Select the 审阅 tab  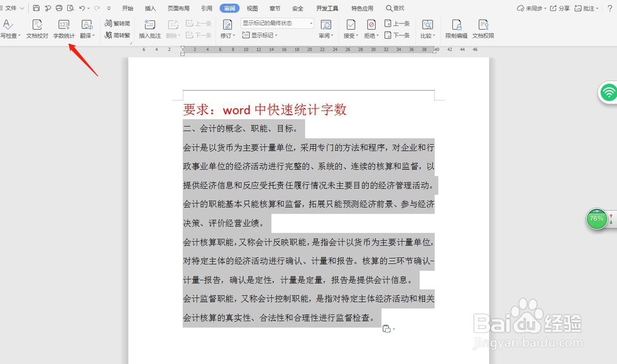[230, 8]
